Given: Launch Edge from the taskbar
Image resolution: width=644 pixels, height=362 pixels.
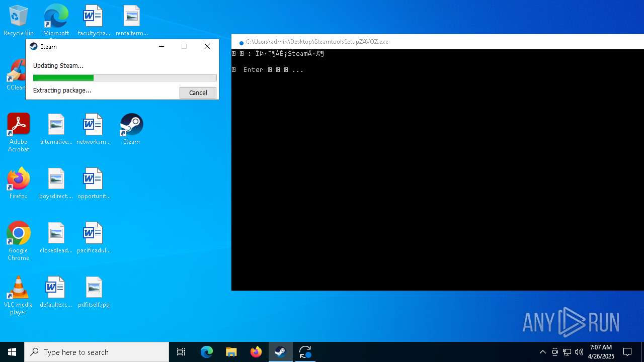Looking at the screenshot, I should (207, 352).
